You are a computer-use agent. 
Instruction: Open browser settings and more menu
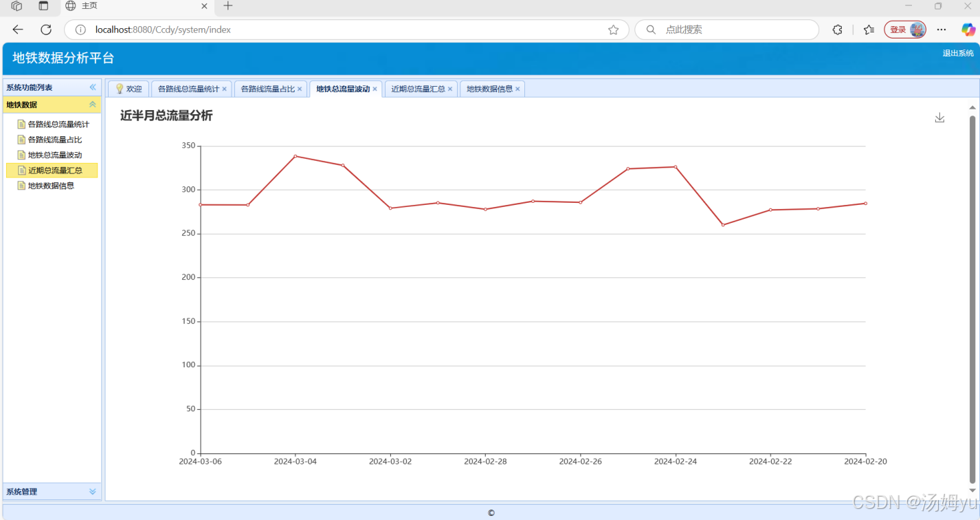click(x=942, y=30)
